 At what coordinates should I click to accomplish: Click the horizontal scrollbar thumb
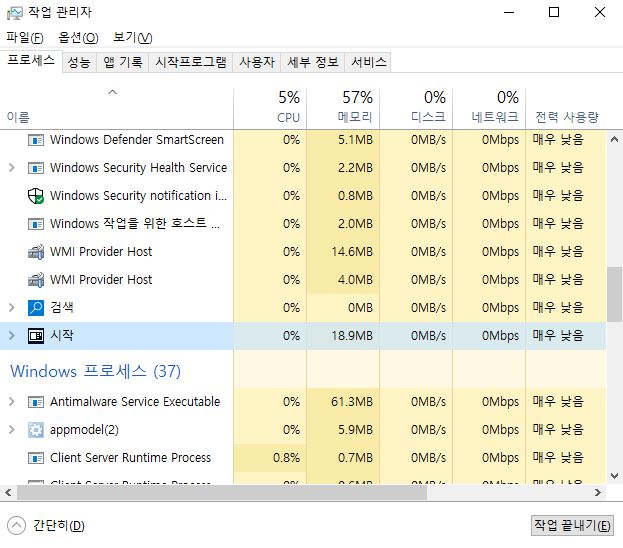pos(222,493)
